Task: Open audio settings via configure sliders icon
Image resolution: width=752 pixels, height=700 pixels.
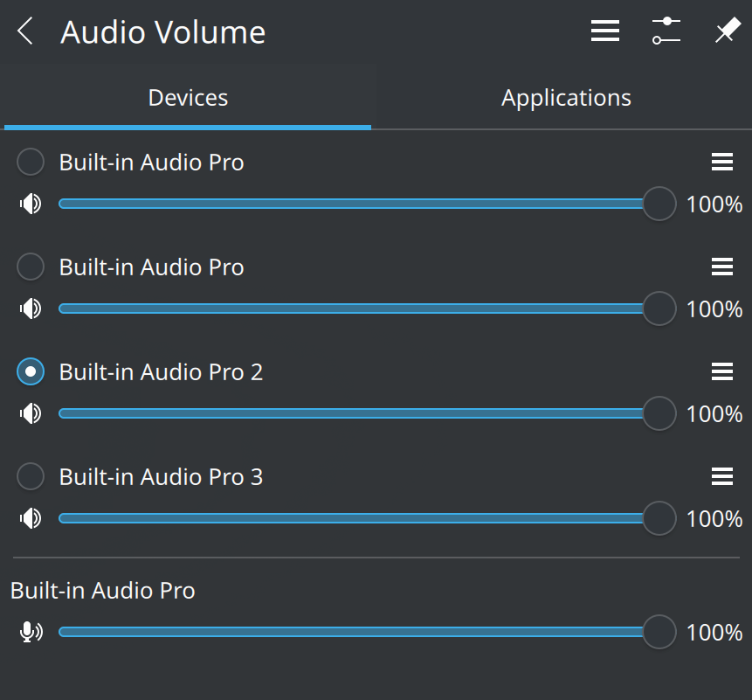Action: (x=666, y=31)
